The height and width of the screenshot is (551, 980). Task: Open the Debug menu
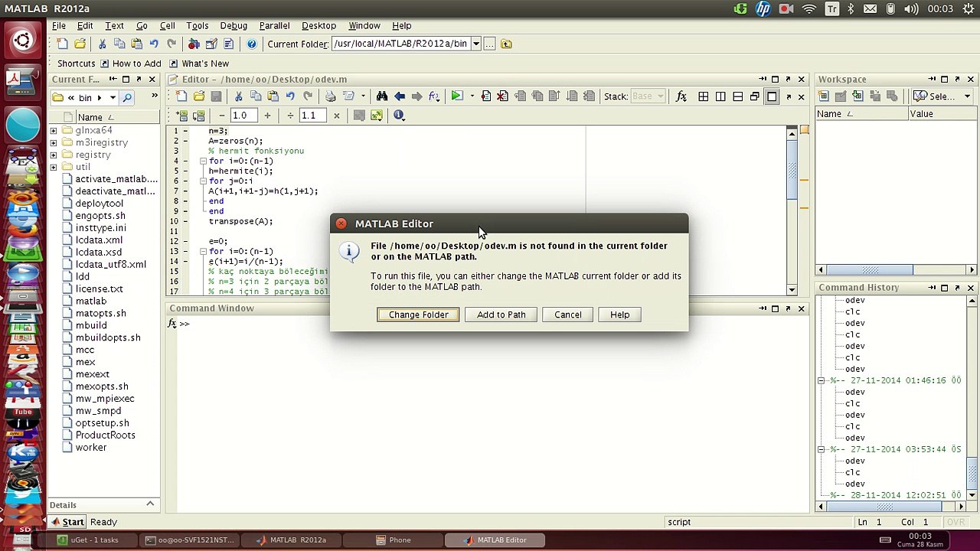click(234, 25)
